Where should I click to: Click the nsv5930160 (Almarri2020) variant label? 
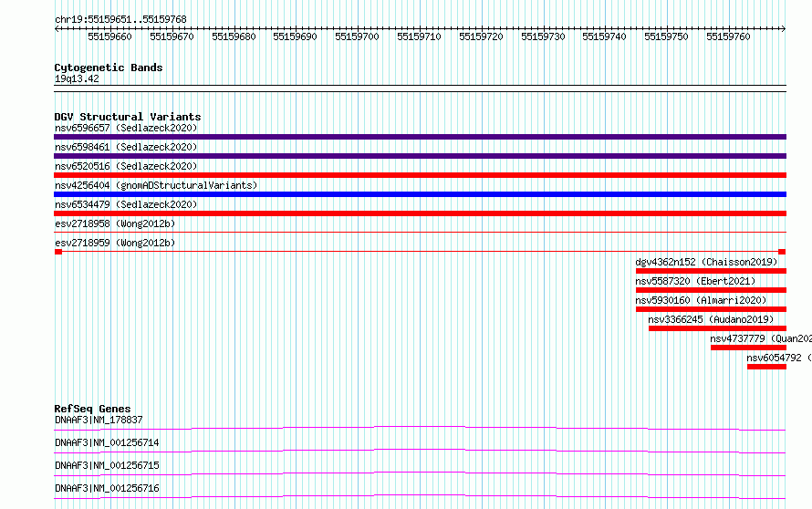click(701, 300)
